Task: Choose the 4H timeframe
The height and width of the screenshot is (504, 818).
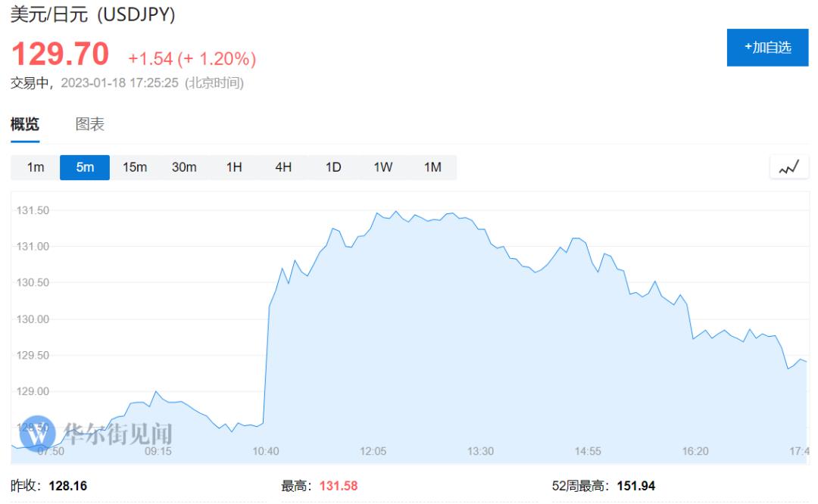Action: (283, 167)
